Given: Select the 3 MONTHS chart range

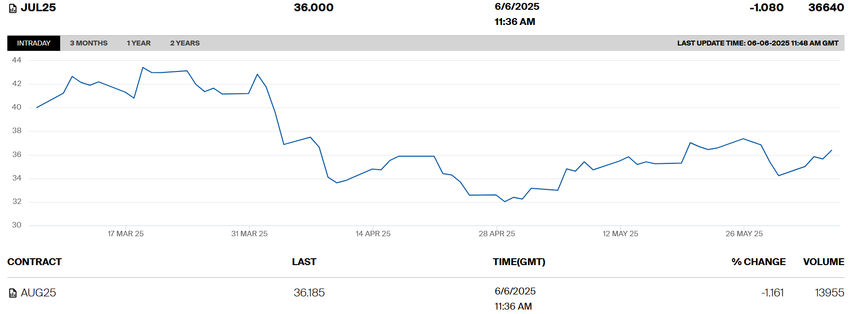Looking at the screenshot, I should [89, 43].
